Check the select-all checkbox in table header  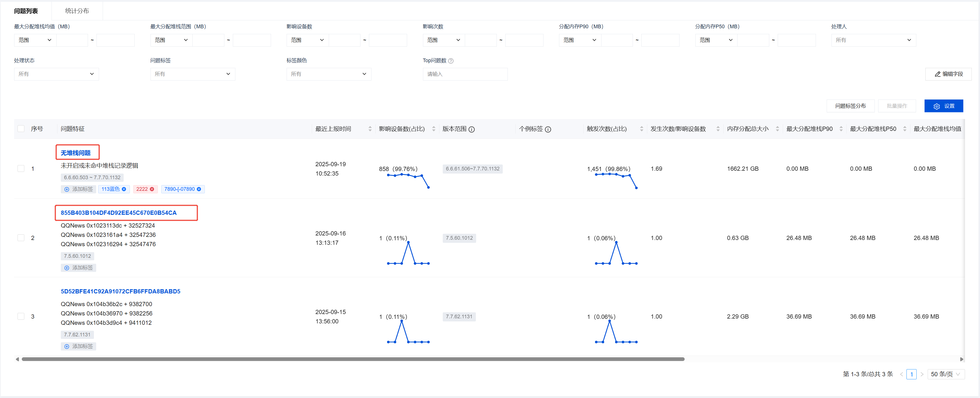click(x=21, y=129)
